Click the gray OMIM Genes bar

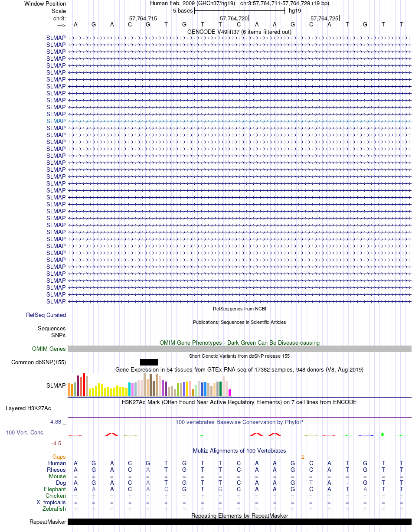(239, 349)
